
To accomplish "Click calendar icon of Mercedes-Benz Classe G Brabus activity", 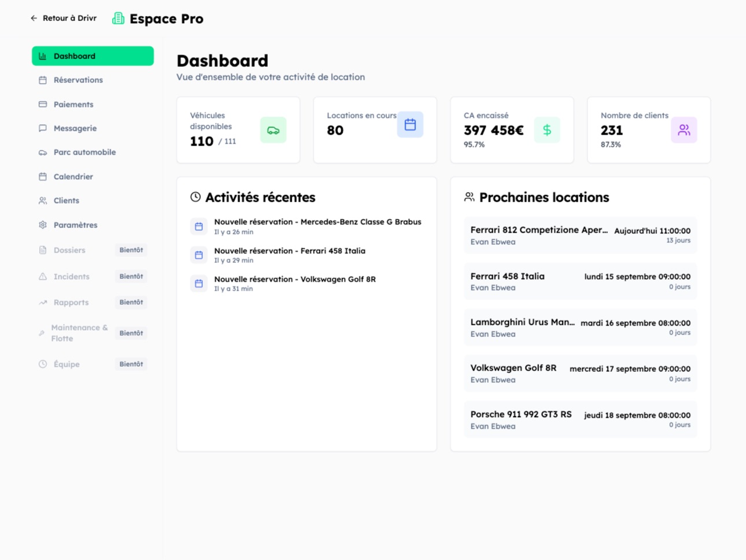I will click(x=199, y=227).
